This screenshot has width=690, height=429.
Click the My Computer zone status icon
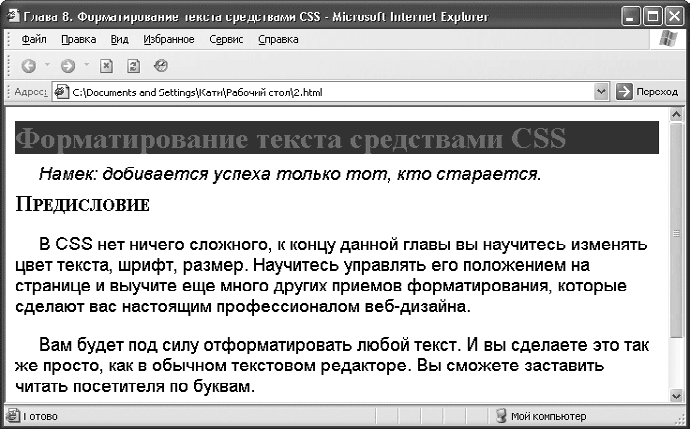pyautogui.click(x=501, y=415)
